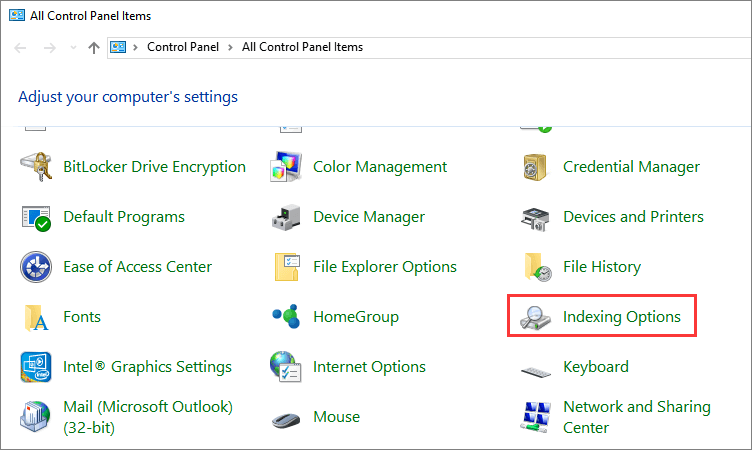
Task: Select the Control Panel breadcrumb item
Action: click(182, 47)
